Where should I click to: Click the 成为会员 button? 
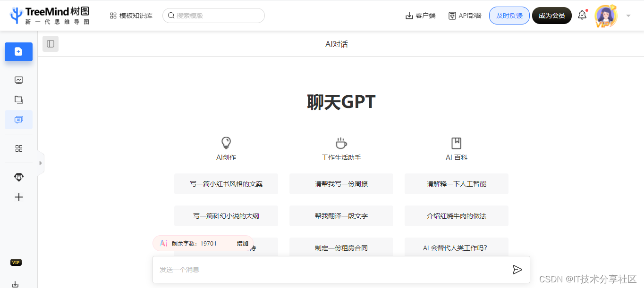coord(552,16)
